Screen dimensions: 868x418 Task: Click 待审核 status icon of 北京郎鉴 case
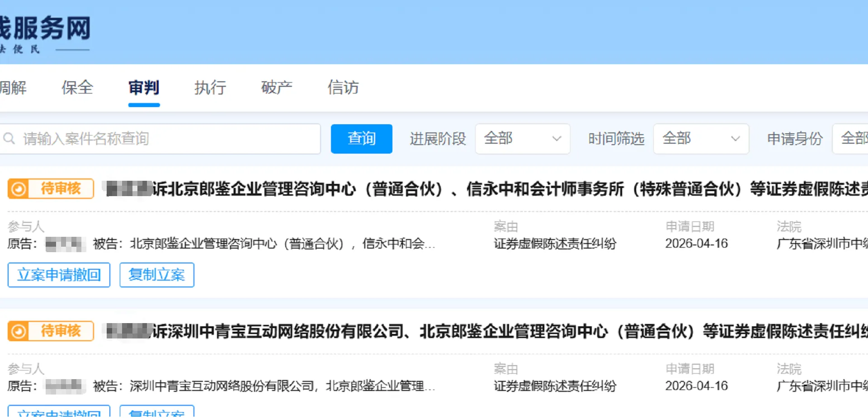click(19, 189)
